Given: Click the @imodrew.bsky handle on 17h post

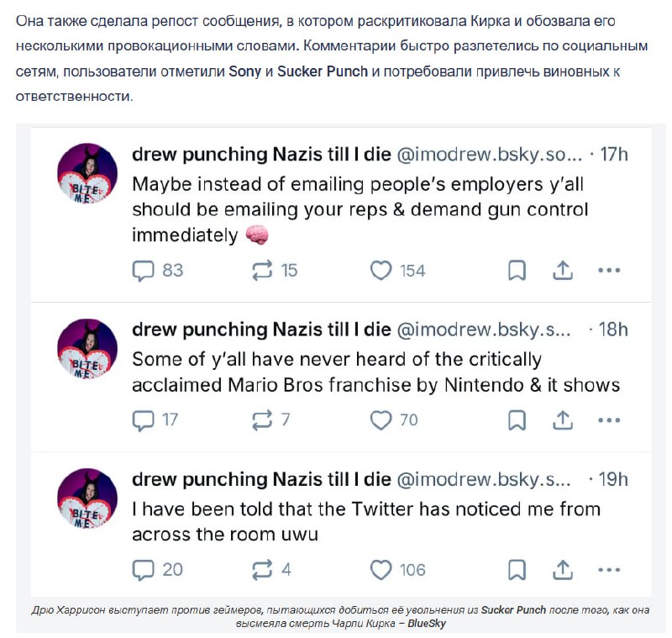Looking at the screenshot, I should (489, 155).
